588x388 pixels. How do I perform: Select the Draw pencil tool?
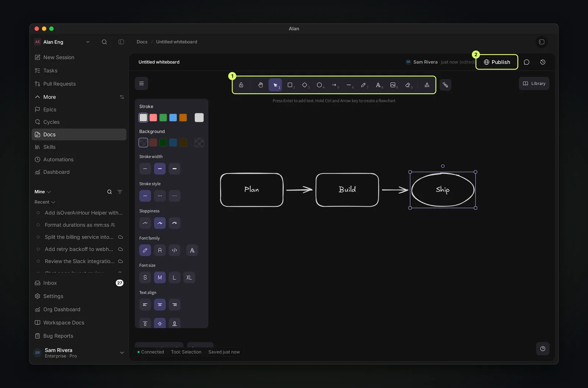tap(363, 85)
